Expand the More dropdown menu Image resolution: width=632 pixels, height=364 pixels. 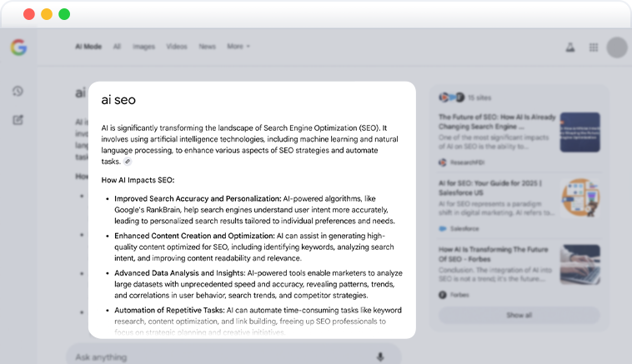click(x=238, y=47)
